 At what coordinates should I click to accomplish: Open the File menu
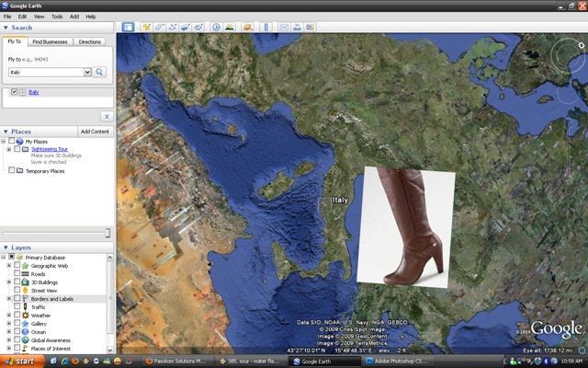click(x=7, y=17)
